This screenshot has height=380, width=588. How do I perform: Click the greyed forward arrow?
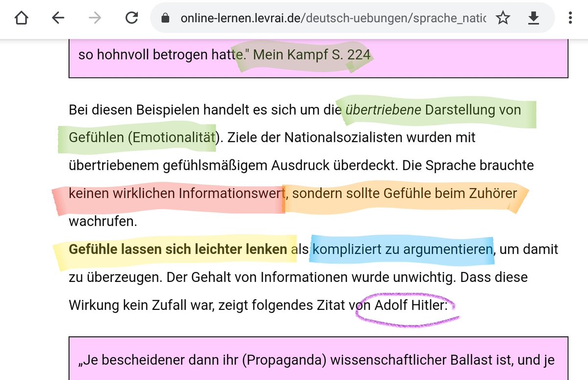(95, 19)
